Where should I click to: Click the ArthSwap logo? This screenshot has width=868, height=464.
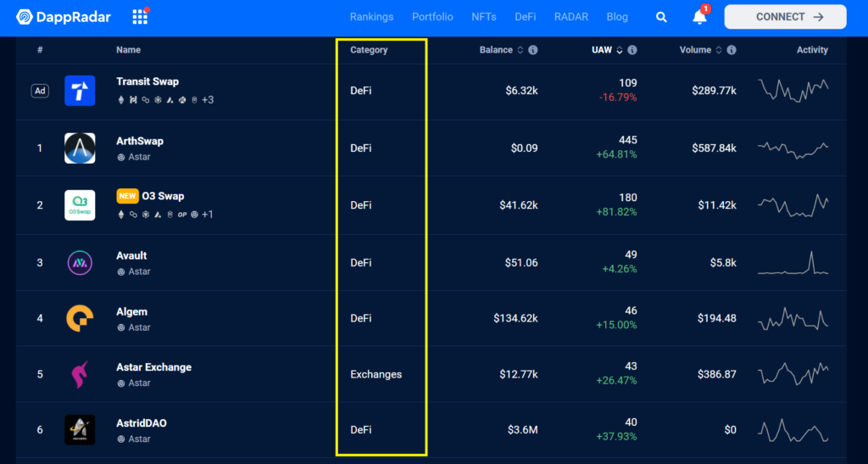[x=80, y=148]
